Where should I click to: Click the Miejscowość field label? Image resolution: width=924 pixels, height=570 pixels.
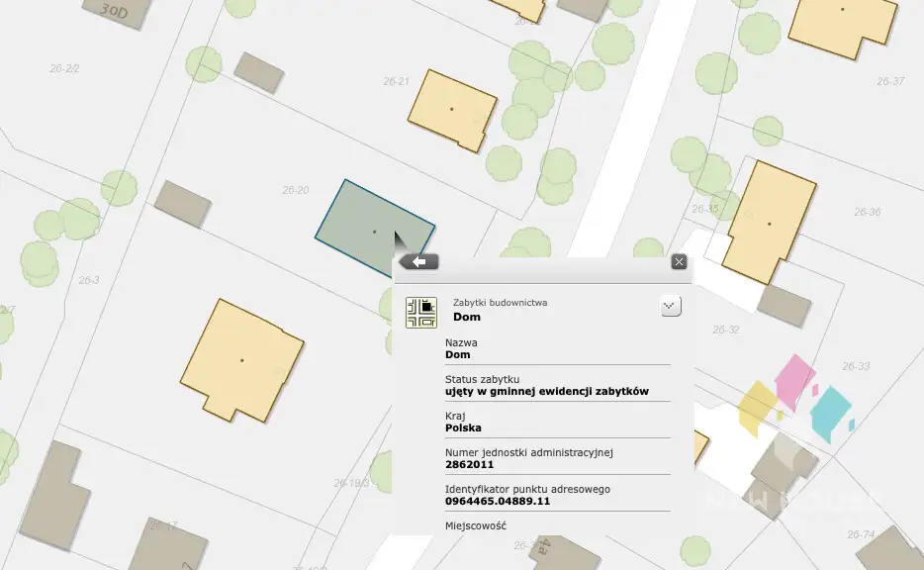click(476, 525)
